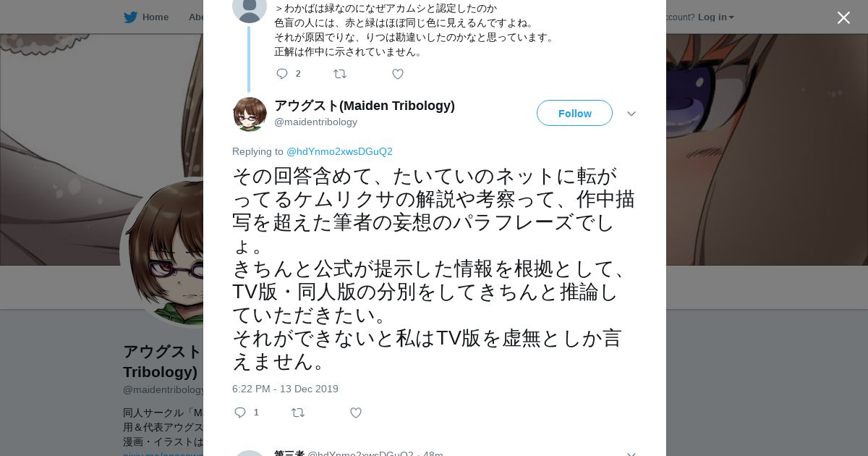This screenshot has height=456, width=868.
Task: Like the top tweet about color blindness
Action: (x=398, y=74)
